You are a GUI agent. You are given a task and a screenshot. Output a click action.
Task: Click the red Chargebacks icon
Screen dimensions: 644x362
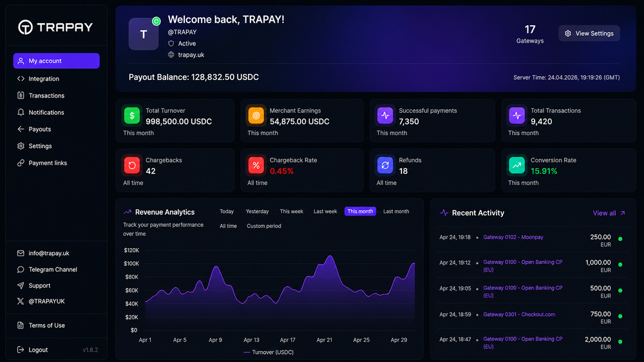132,165
